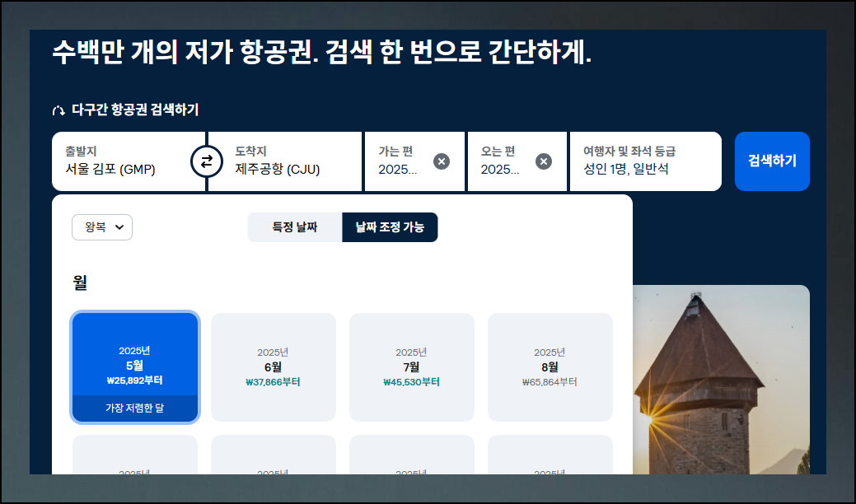Edit the 출발지 서울 김포 (GMP) field
Viewport: 856px width, 504px height.
point(129,161)
